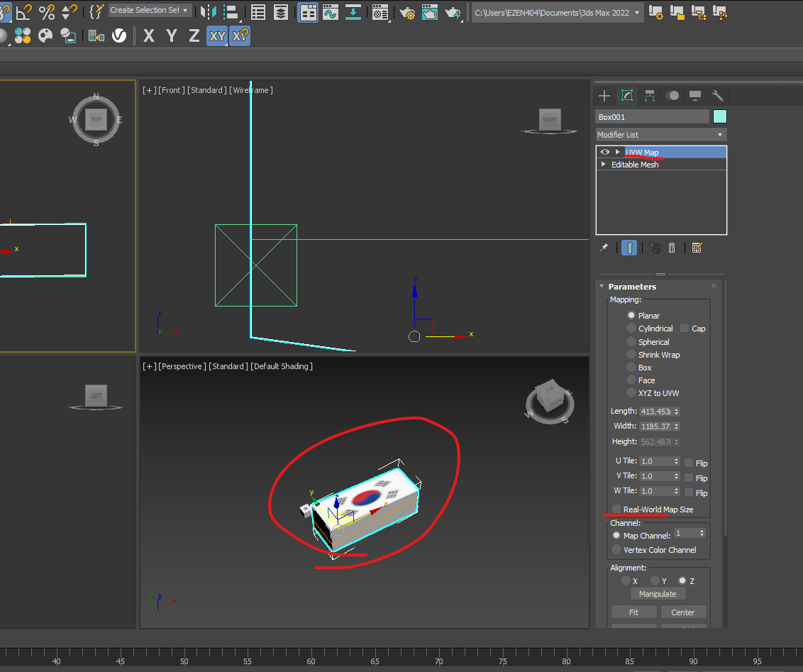The width and height of the screenshot is (803, 672).
Task: Click Render Production teapot-lightning icon
Action: pyautogui.click(x=453, y=12)
